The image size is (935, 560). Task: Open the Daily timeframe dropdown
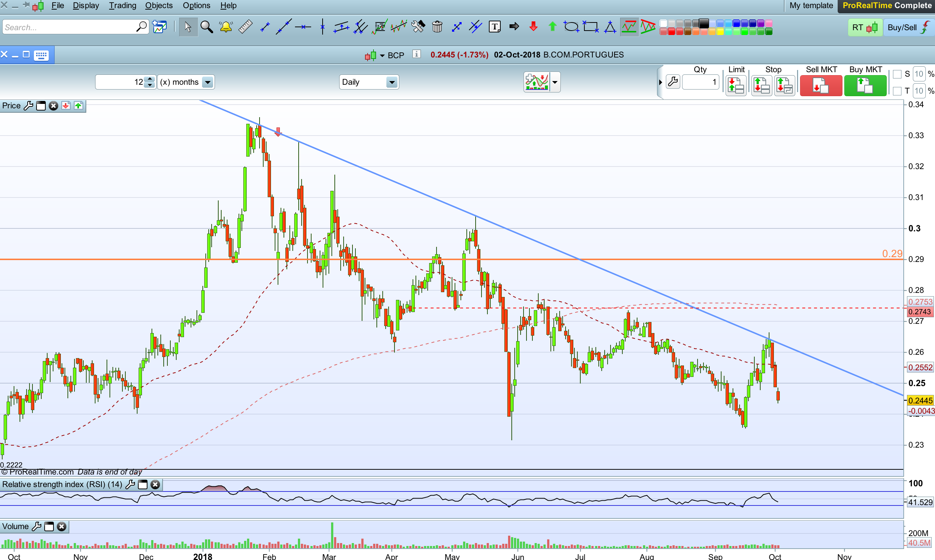click(x=392, y=82)
